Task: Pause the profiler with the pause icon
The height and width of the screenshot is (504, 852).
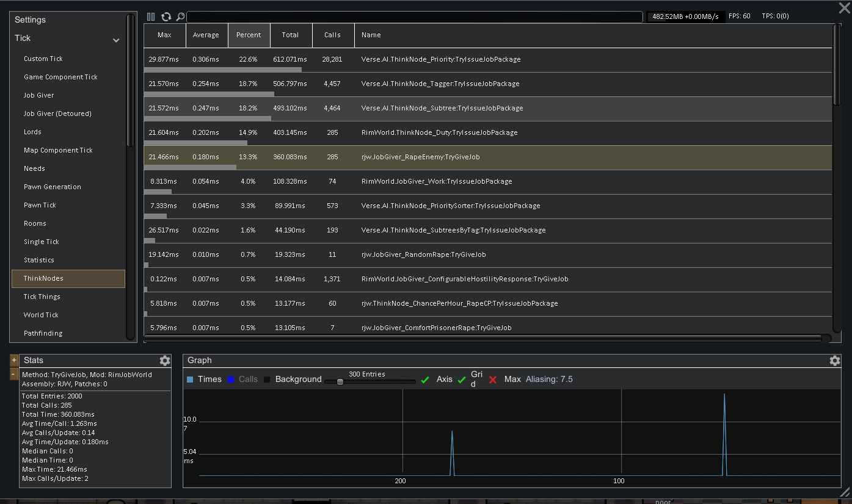Action: (x=151, y=16)
